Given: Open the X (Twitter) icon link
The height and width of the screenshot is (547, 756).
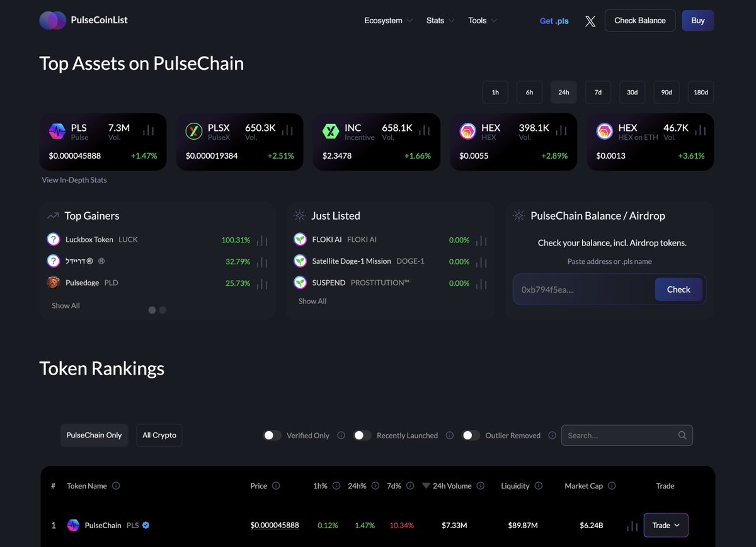Looking at the screenshot, I should pyautogui.click(x=590, y=21).
